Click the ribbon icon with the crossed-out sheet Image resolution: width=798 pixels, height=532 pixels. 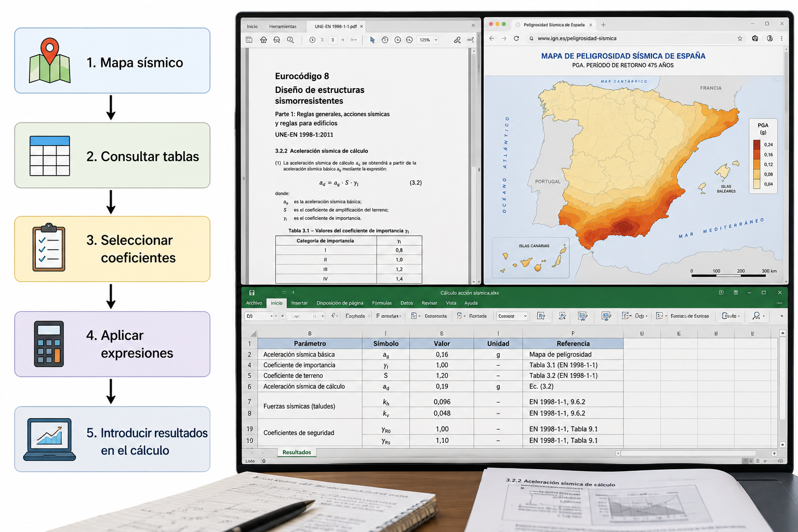coord(562,316)
